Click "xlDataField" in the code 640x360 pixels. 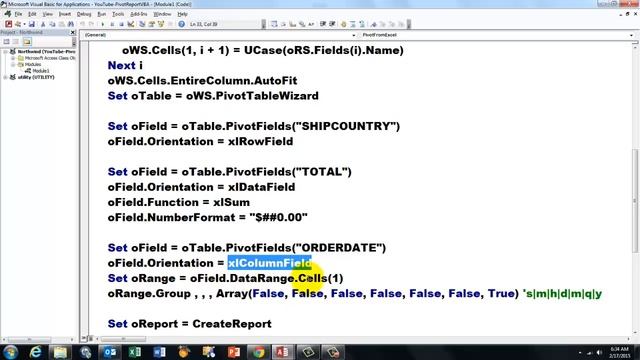pos(261,187)
